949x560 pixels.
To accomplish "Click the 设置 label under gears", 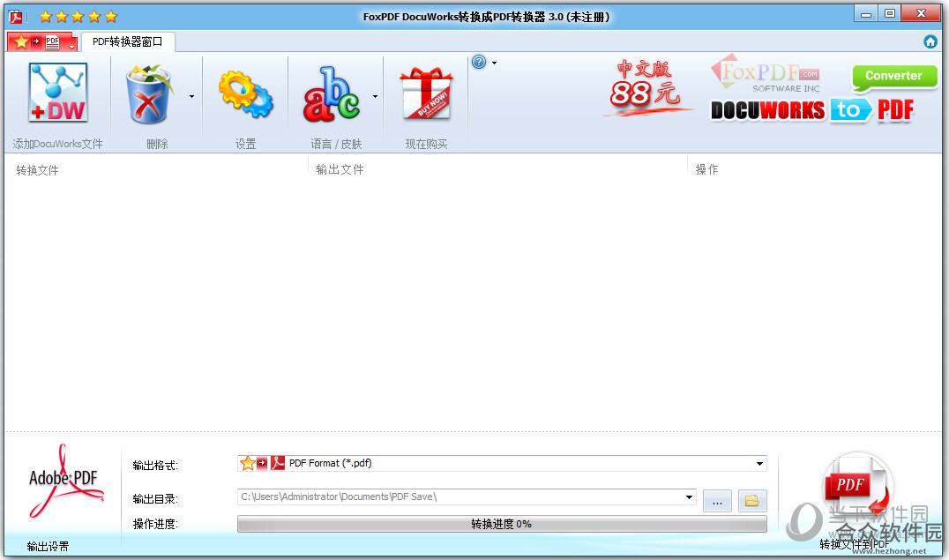I will (246, 144).
